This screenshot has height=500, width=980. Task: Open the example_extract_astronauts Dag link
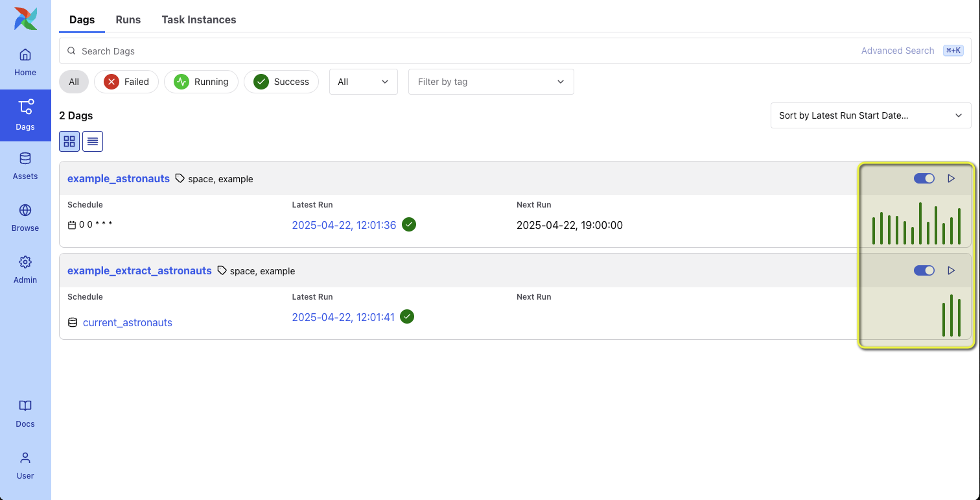pyautogui.click(x=139, y=270)
